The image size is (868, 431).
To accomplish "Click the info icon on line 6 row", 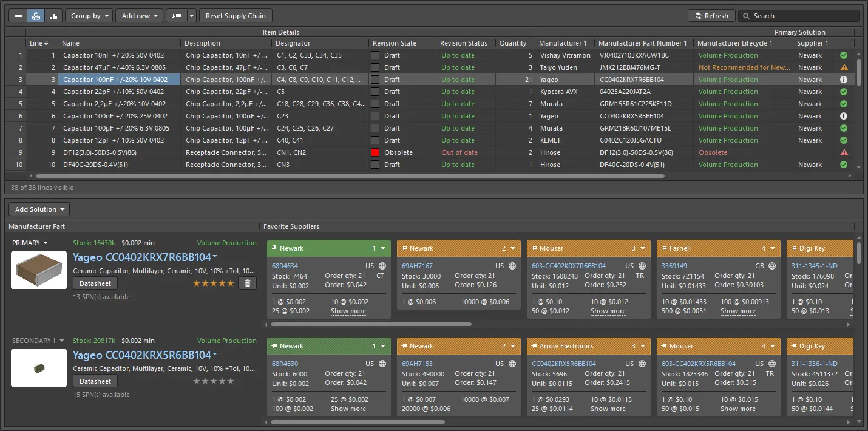I will pyautogui.click(x=844, y=116).
